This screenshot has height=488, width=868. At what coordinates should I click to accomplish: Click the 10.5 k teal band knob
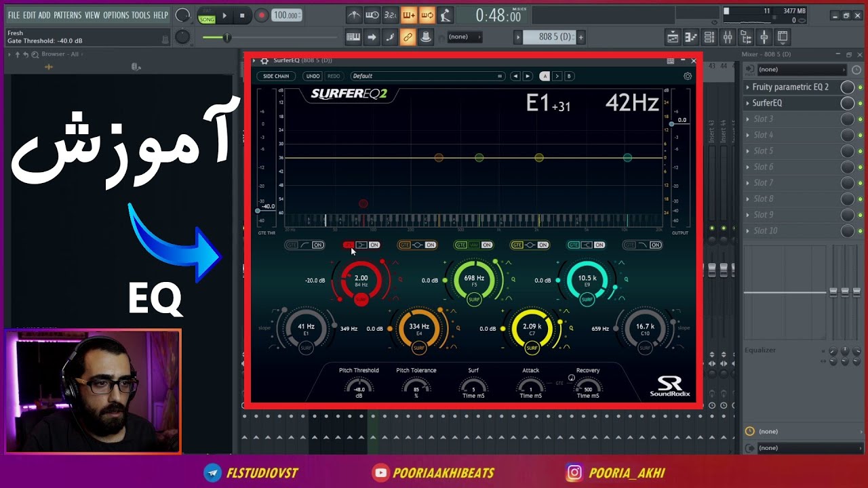(587, 280)
